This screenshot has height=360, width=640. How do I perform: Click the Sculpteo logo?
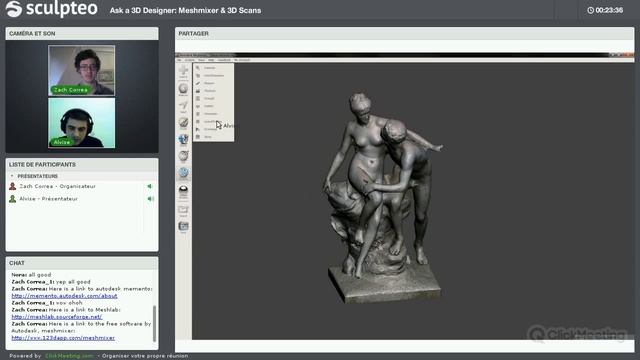[51, 9]
